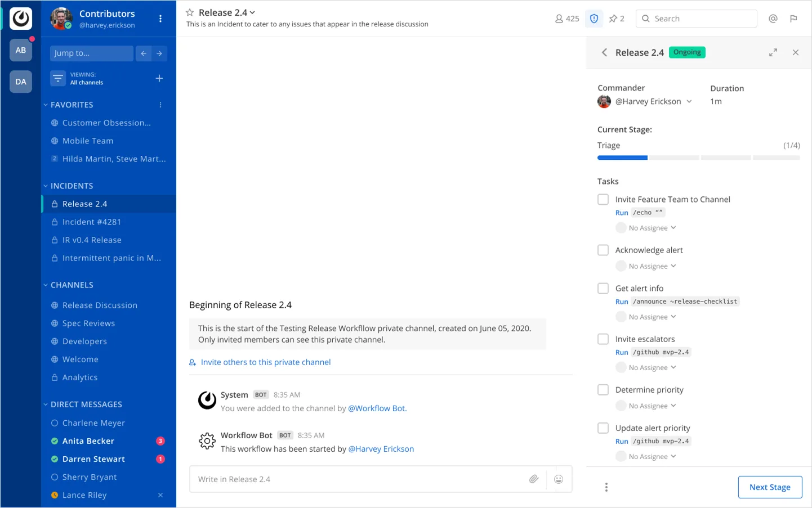Go forward in channel history arrow
Image resolution: width=812 pixels, height=508 pixels.
point(159,53)
